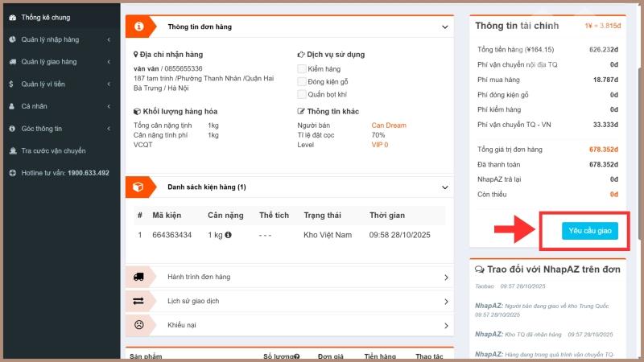The width and height of the screenshot is (644, 362).
Task: Click the dashboard icon for Thống kê chung
Action: click(12, 16)
